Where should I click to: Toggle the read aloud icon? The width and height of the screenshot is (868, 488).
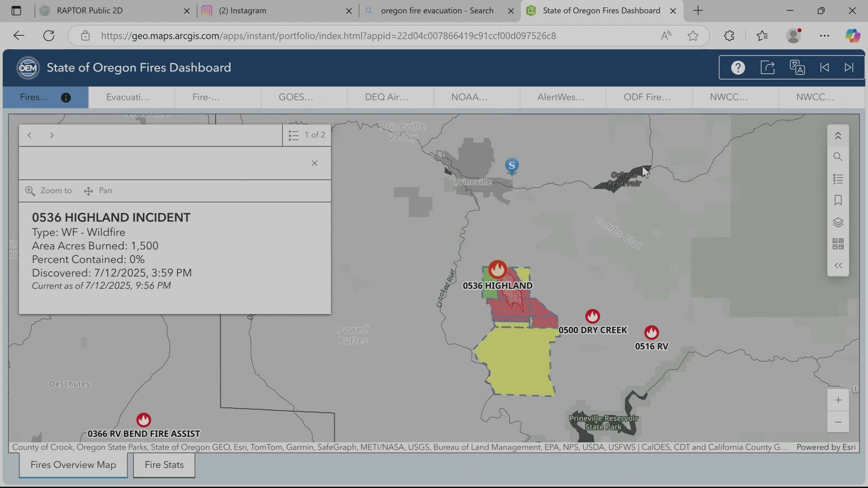coord(666,36)
